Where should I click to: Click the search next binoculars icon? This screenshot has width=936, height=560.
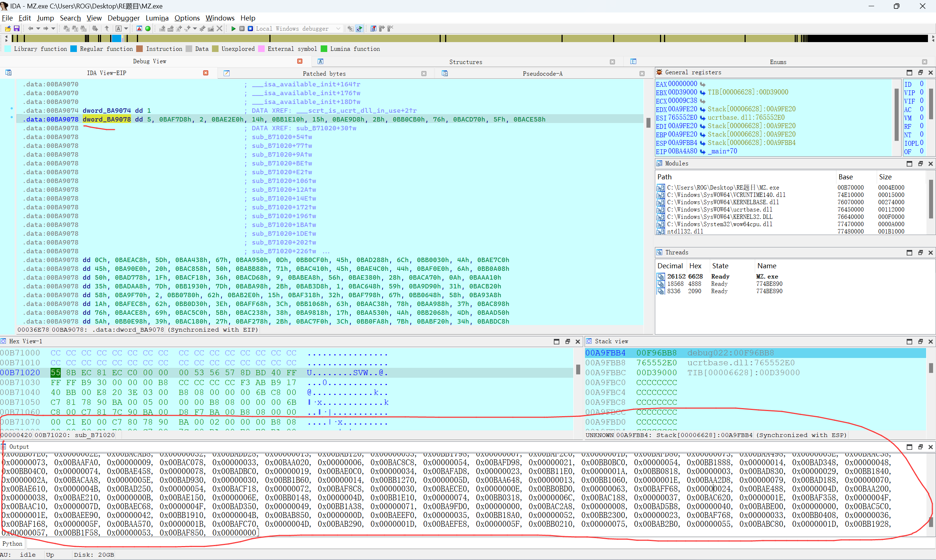tap(95, 29)
